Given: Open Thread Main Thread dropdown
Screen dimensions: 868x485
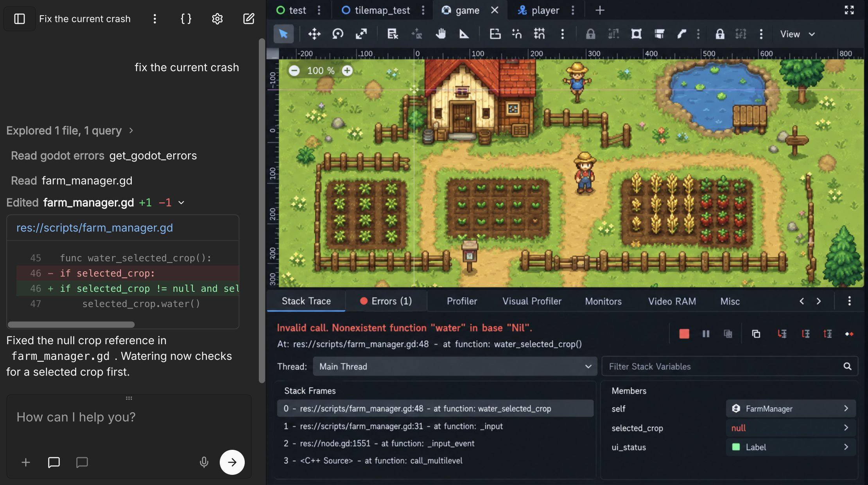Looking at the screenshot, I should (455, 366).
